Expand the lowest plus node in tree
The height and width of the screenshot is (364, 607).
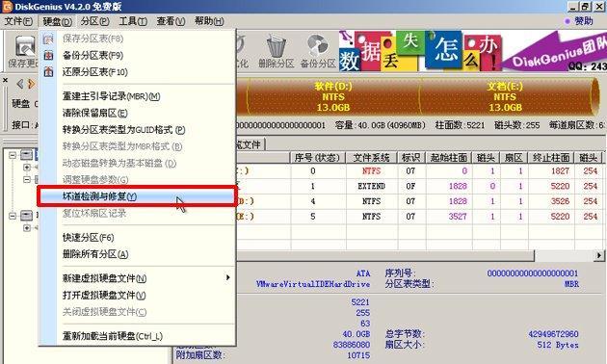[27, 228]
